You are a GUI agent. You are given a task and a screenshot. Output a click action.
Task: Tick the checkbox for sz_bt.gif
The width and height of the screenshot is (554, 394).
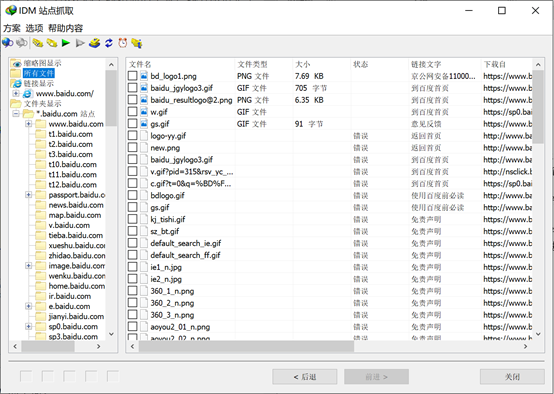point(132,231)
